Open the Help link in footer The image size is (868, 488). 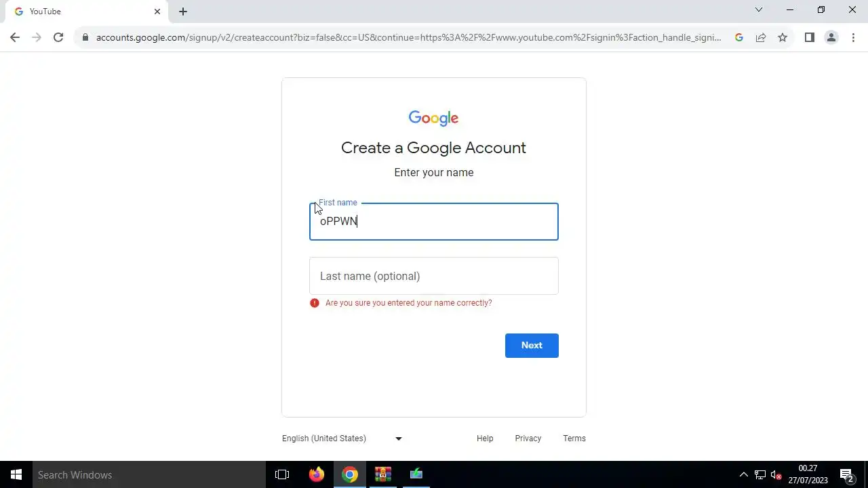pos(485,439)
